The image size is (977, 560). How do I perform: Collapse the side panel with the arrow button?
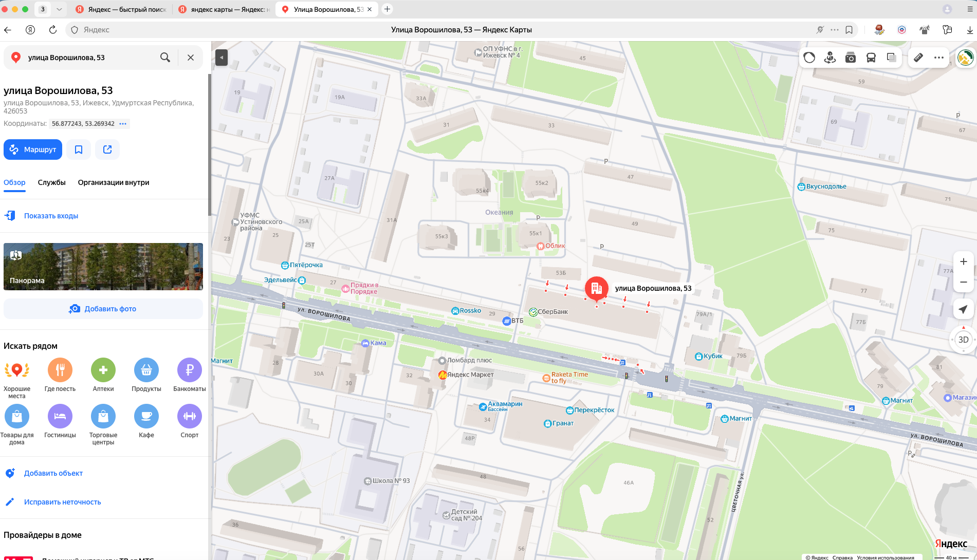[x=222, y=58]
